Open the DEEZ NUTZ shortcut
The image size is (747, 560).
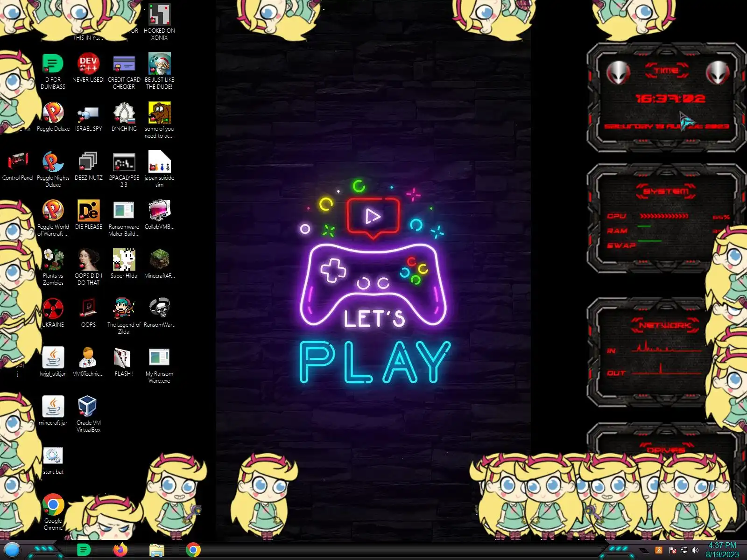pyautogui.click(x=88, y=166)
